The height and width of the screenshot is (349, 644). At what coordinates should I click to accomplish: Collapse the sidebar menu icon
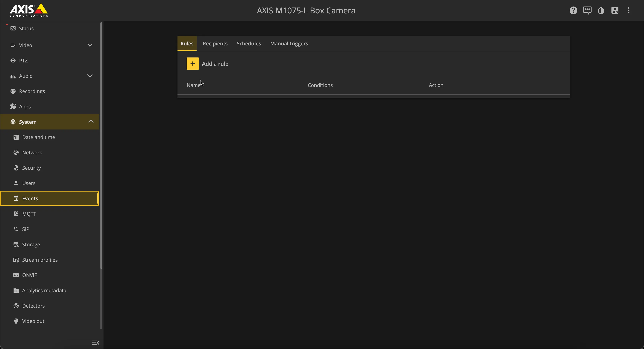95,343
